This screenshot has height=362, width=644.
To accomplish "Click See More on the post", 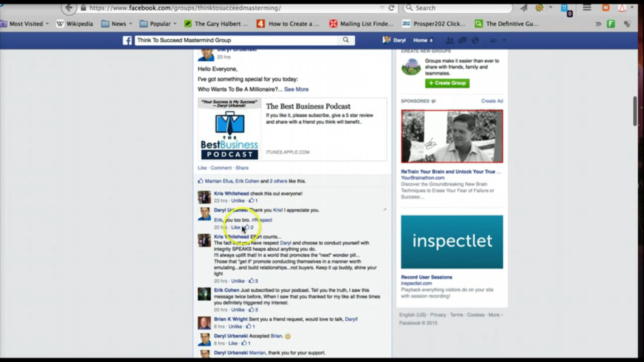I will pos(296,89).
